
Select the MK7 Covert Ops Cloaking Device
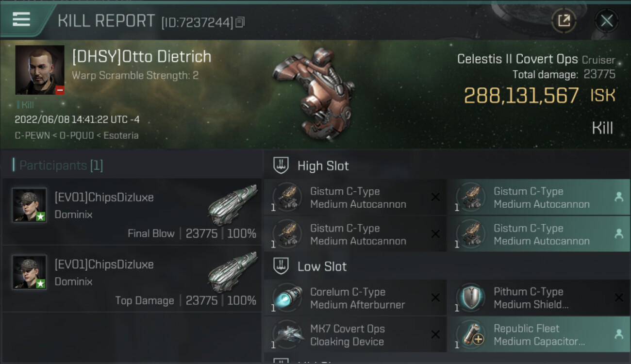point(355,335)
